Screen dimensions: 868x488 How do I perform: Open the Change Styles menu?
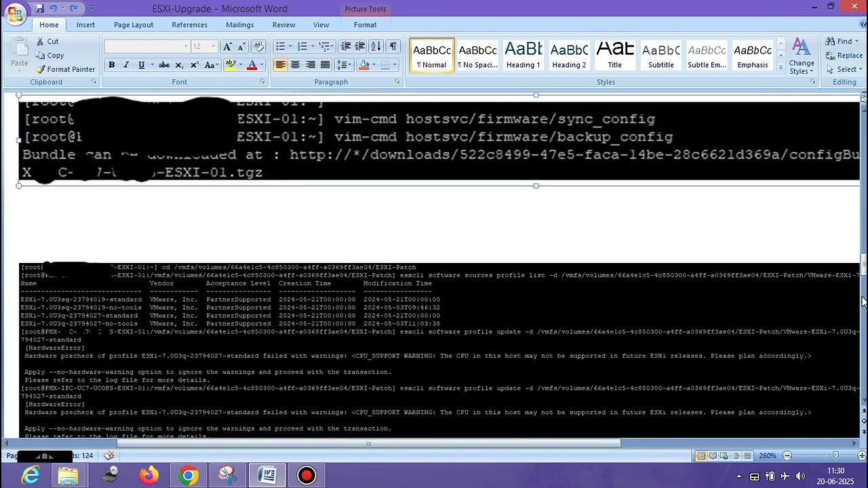point(801,56)
